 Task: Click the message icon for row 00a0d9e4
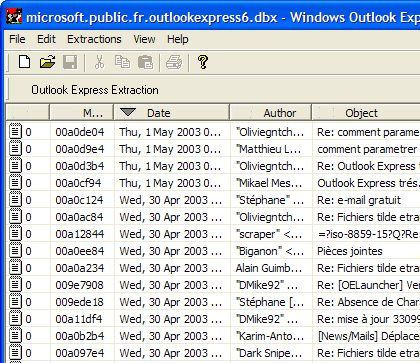pos(15,149)
